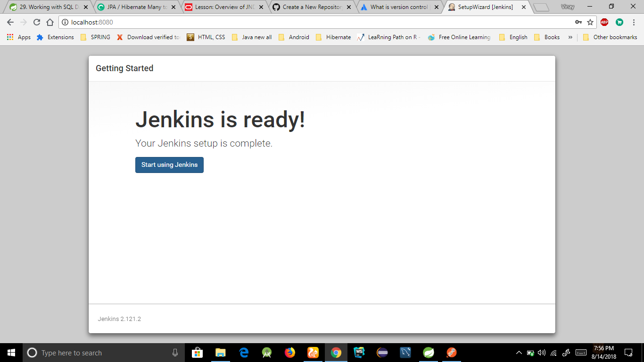Open Eclipse from the taskbar
Screen dimensions: 644x362
coord(382,353)
